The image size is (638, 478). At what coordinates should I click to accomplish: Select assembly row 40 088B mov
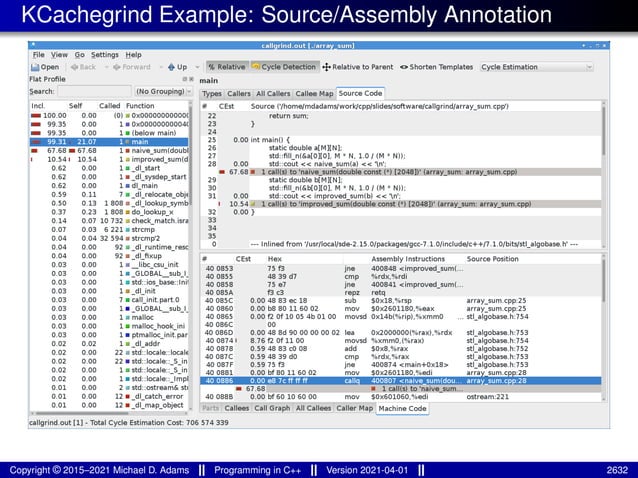[x=401, y=397]
